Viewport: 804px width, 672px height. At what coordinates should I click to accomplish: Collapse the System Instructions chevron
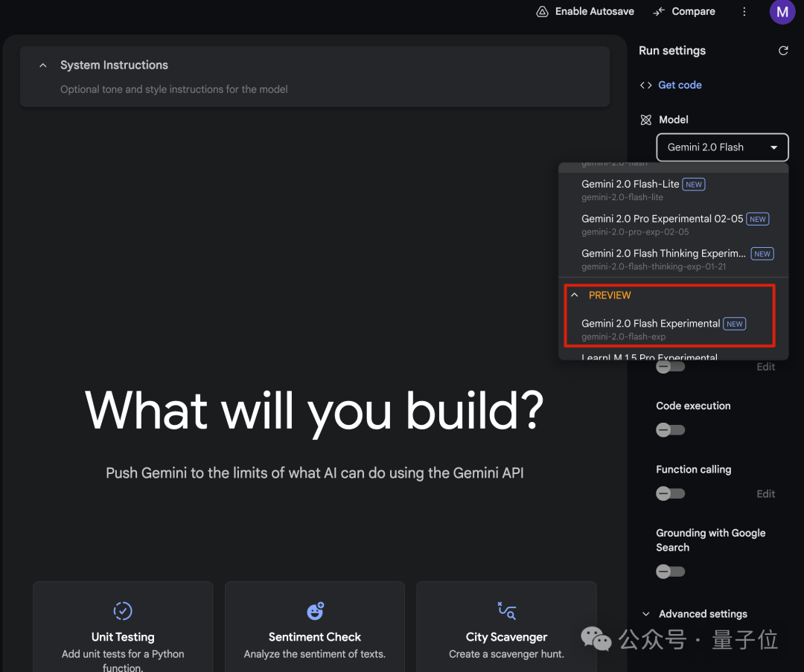click(x=43, y=65)
